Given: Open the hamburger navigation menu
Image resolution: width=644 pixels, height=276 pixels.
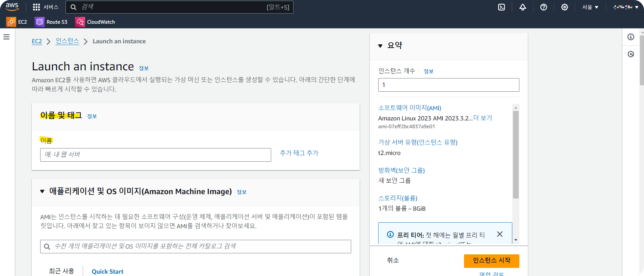Looking at the screenshot, I should (6, 37).
